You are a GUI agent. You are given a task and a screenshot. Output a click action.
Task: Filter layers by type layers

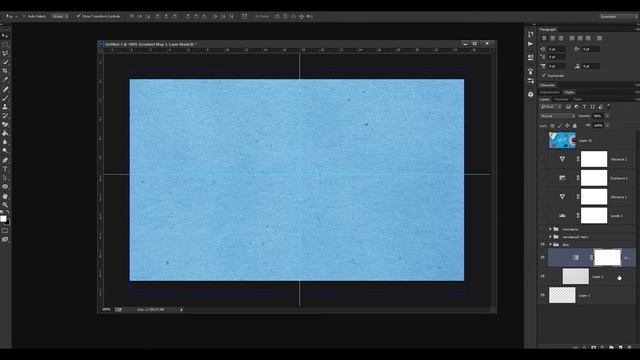(x=584, y=107)
